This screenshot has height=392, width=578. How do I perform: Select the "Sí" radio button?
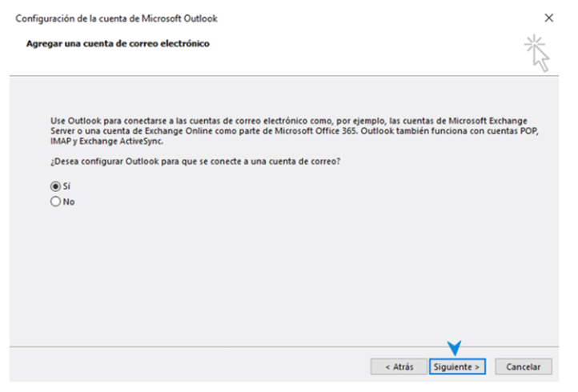click(x=55, y=186)
